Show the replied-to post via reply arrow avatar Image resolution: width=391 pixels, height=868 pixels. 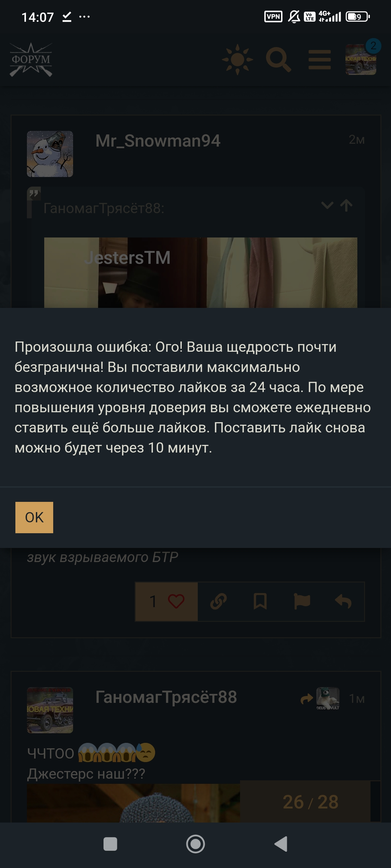[x=320, y=699]
